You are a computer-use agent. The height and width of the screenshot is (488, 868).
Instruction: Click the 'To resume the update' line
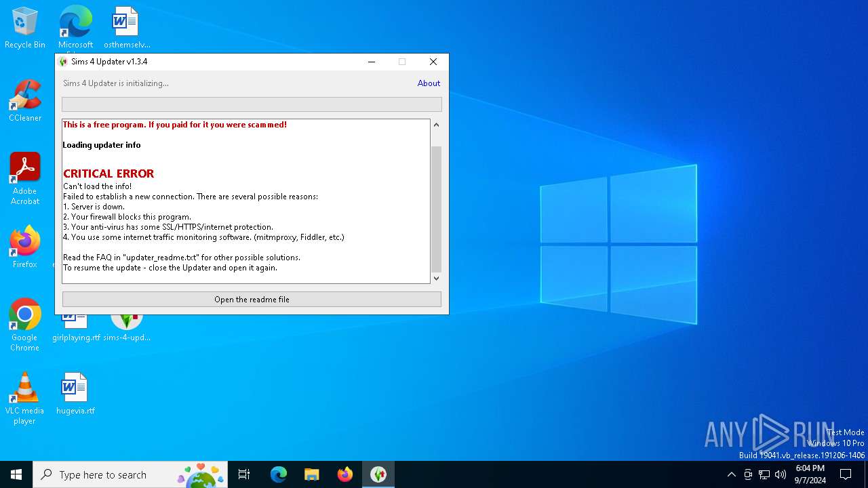pos(170,268)
